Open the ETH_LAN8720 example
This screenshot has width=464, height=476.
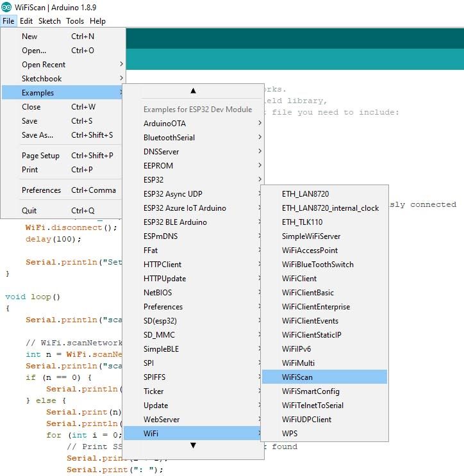click(x=325, y=194)
